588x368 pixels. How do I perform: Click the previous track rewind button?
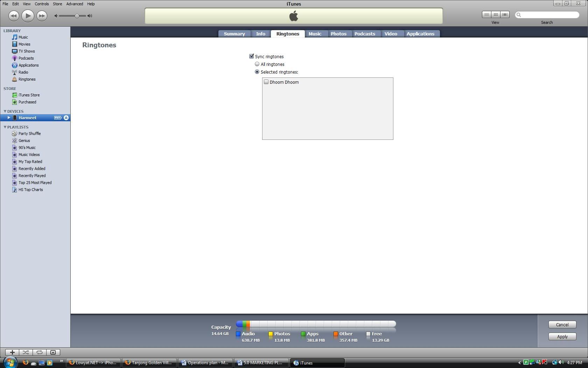(14, 16)
